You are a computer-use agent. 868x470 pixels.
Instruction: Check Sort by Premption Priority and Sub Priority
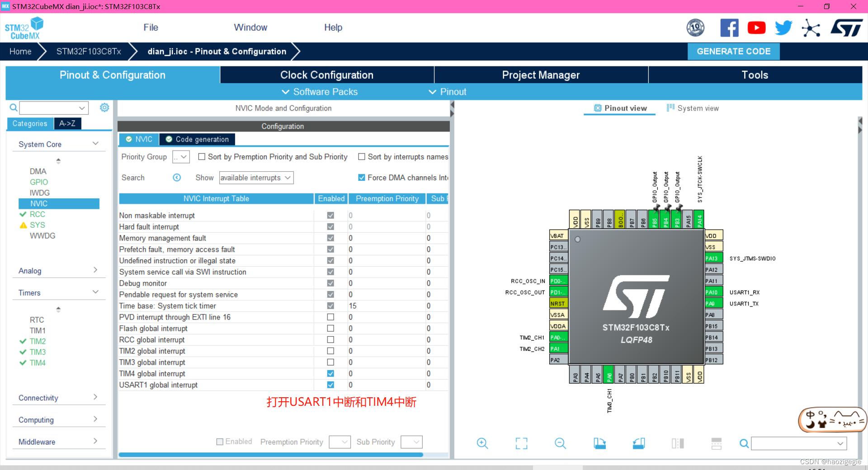[x=202, y=157]
